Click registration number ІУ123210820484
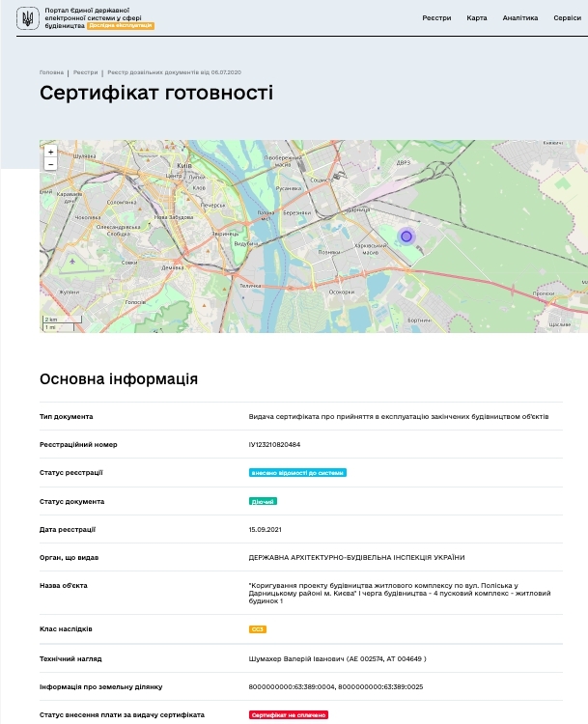This screenshot has height=724, width=588. tap(274, 445)
